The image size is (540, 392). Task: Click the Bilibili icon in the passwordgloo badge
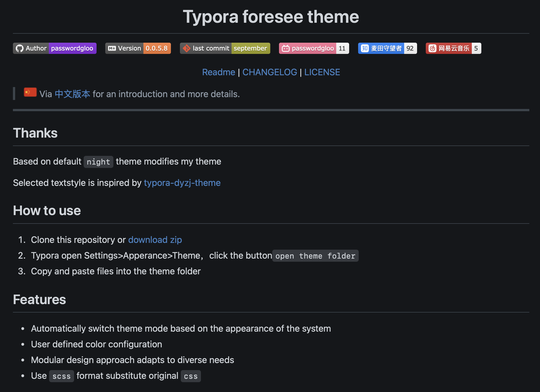(286, 48)
